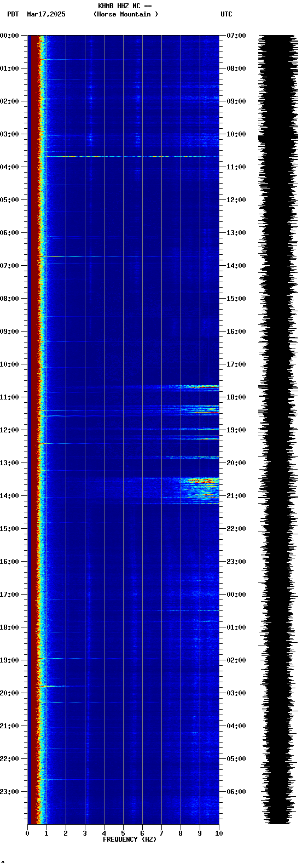Click the black seismogram waveform trace
302x868 pixels.
coord(277,430)
